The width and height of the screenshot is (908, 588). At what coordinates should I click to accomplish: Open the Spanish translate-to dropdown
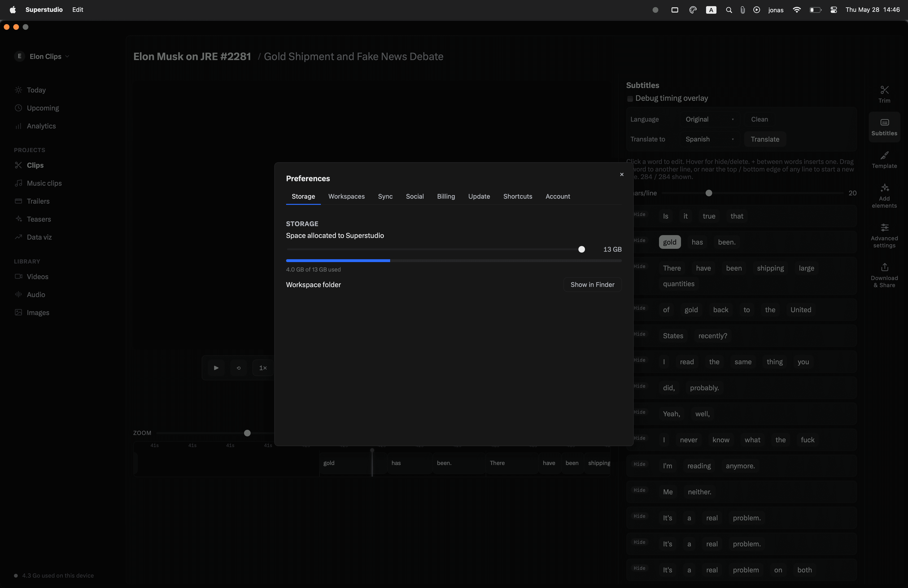[x=709, y=139]
